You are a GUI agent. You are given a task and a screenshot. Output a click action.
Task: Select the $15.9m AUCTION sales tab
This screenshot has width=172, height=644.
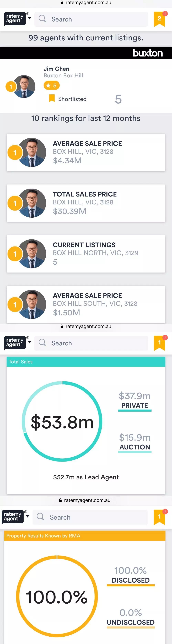[135, 442]
